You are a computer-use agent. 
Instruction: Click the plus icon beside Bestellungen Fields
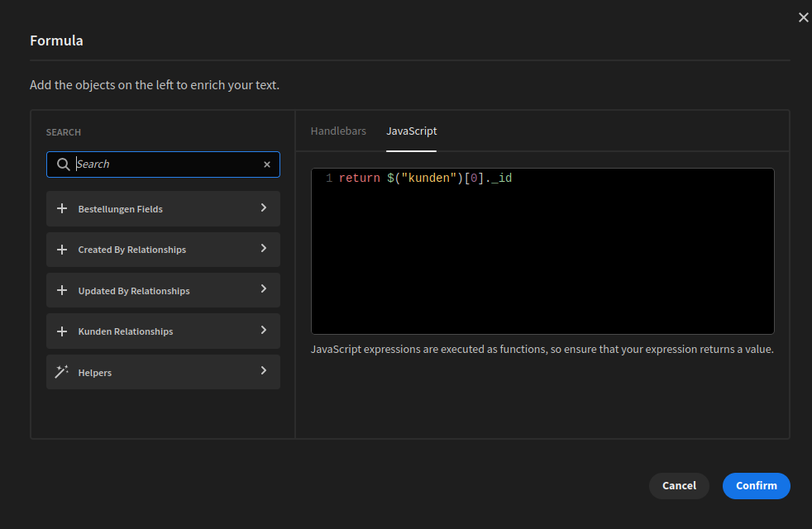pos(62,209)
